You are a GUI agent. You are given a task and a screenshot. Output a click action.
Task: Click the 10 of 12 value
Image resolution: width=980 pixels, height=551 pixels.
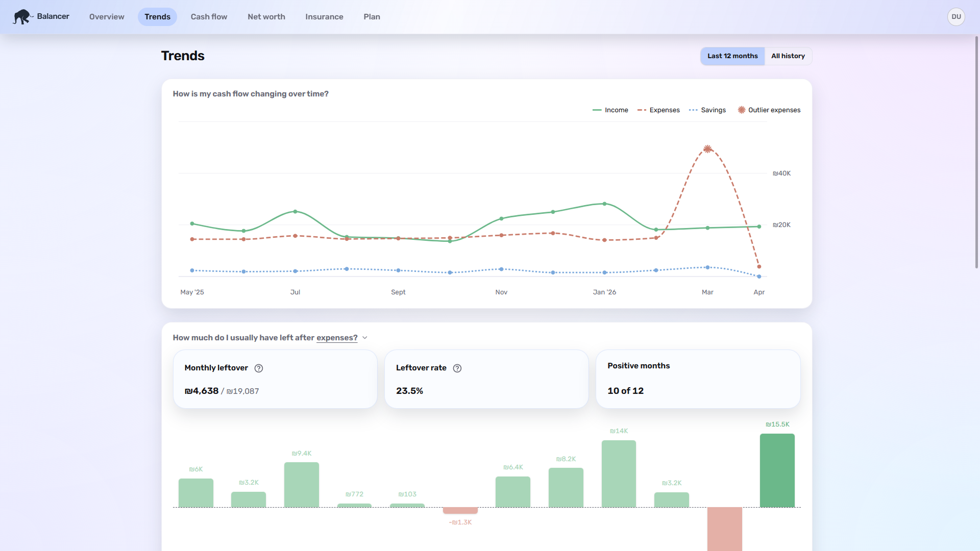click(625, 391)
